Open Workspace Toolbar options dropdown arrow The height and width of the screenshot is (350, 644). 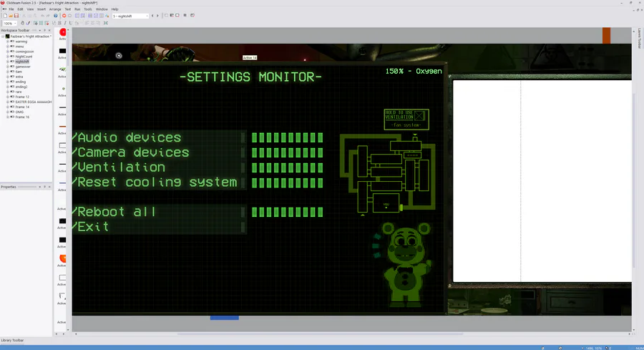(40, 30)
